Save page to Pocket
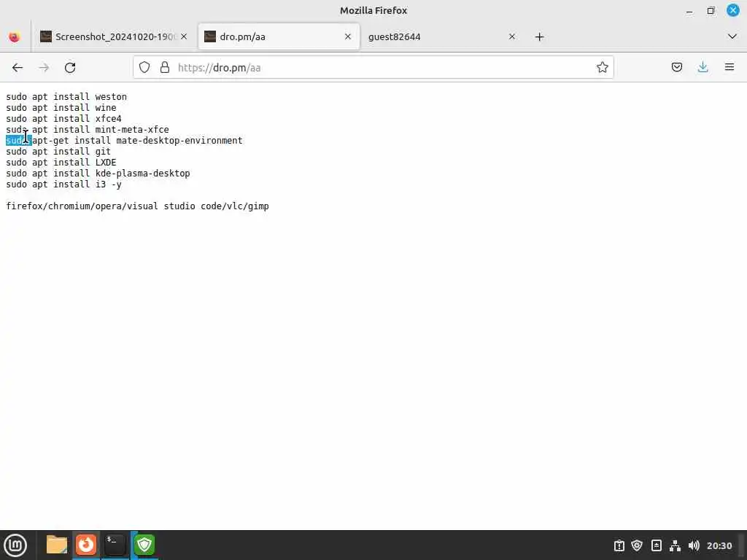The height and width of the screenshot is (560, 747). pyautogui.click(x=676, y=67)
